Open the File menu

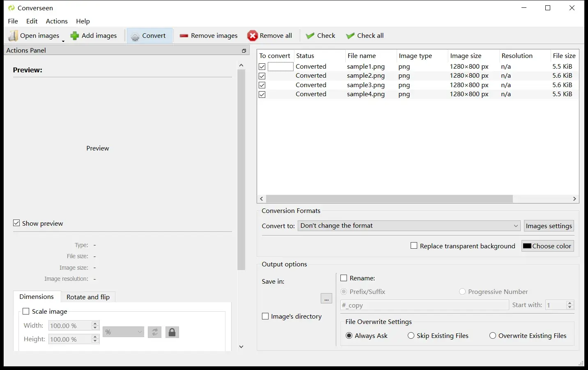pyautogui.click(x=13, y=21)
